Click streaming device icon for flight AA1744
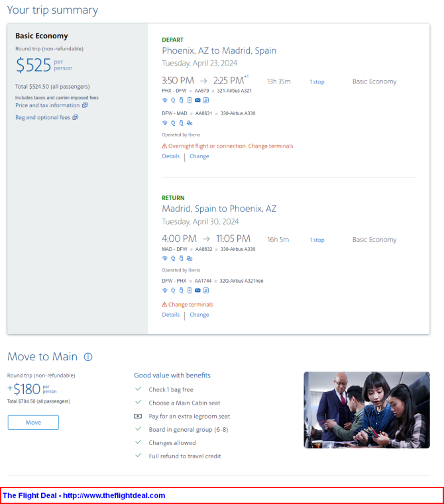444x504 pixels. click(190, 290)
